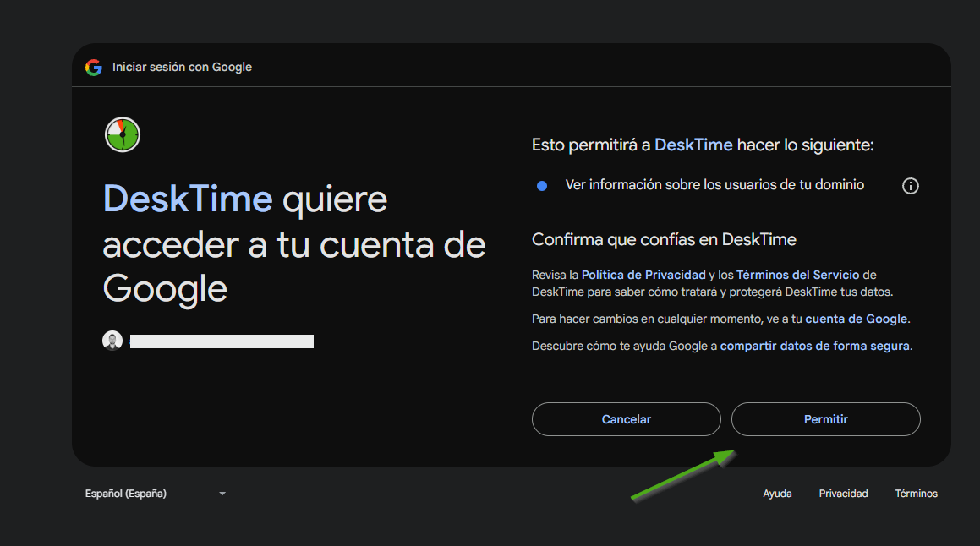Click the Ayuda footer link
Screen dimensions: 980x546
(777, 494)
